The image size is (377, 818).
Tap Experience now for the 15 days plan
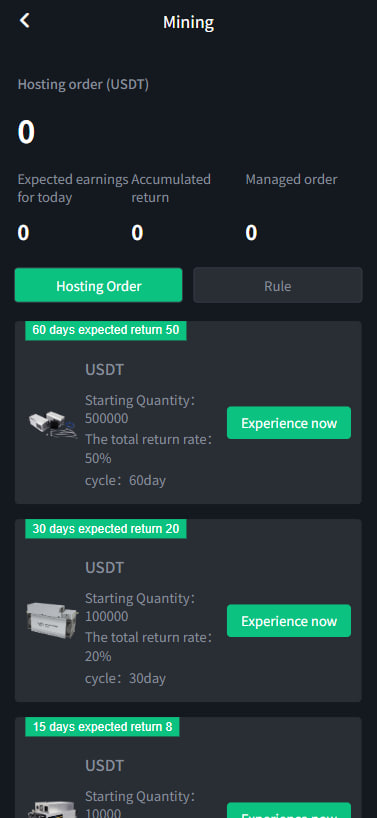(x=289, y=810)
